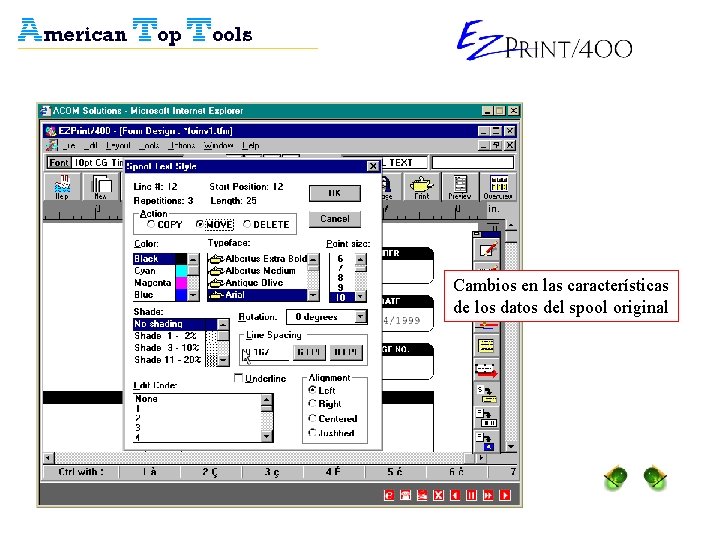Click the red pause icon

click(472, 495)
